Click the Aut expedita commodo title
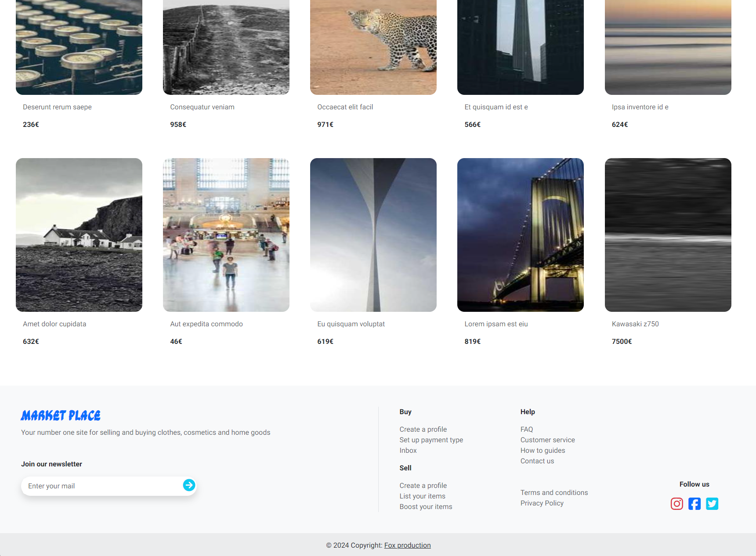This screenshot has height=556, width=756. click(206, 324)
